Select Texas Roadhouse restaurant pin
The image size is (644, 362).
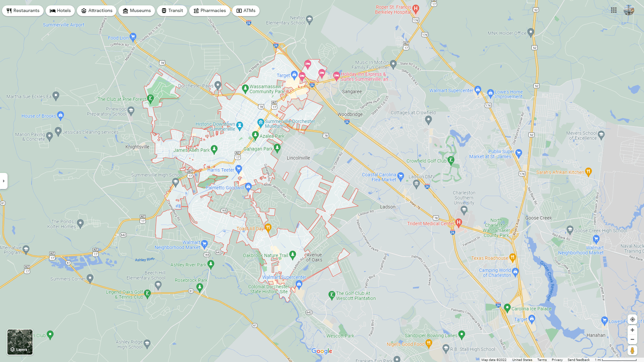pyautogui.click(x=512, y=257)
